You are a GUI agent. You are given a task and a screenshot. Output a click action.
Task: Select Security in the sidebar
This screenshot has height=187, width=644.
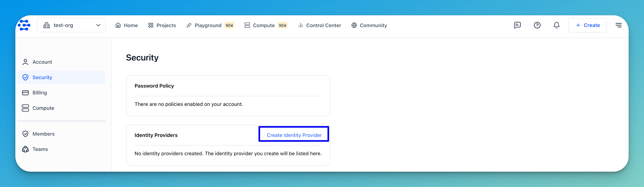coord(61,77)
